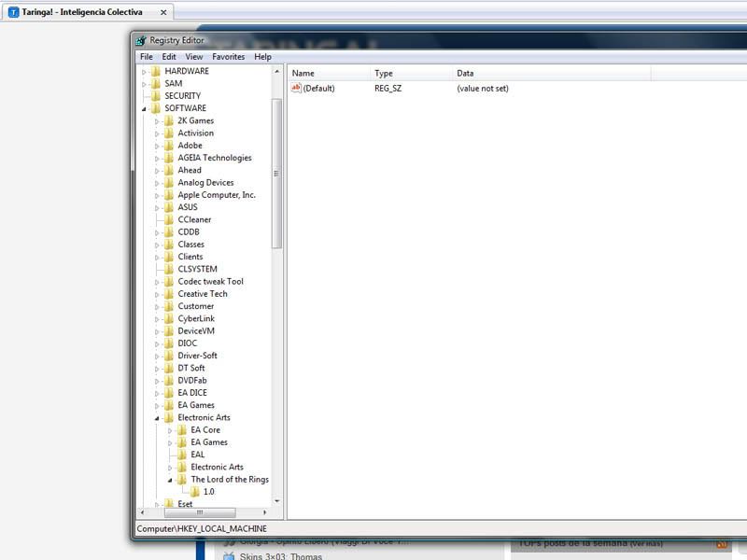Open the View menu in Registry Editor
Viewport: 747px width, 560px height.
[x=194, y=57]
